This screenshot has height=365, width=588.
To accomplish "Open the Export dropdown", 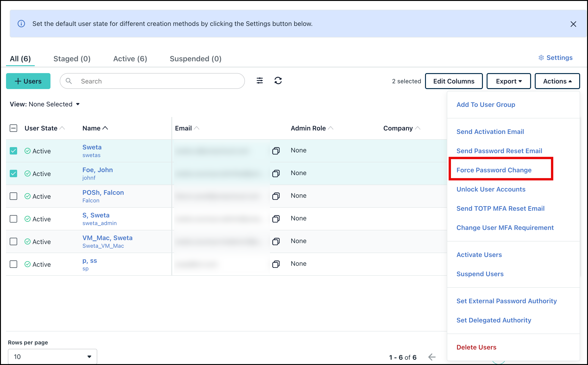I will pyautogui.click(x=509, y=81).
